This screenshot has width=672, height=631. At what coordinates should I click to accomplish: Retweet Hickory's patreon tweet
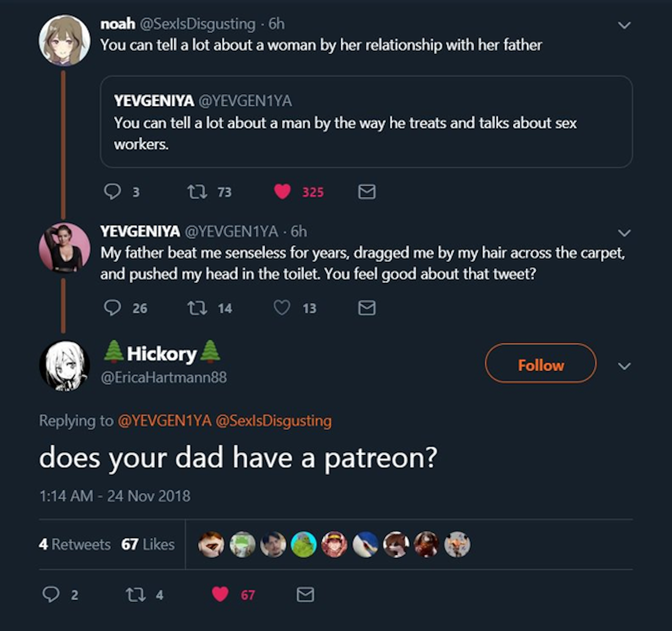point(136,594)
